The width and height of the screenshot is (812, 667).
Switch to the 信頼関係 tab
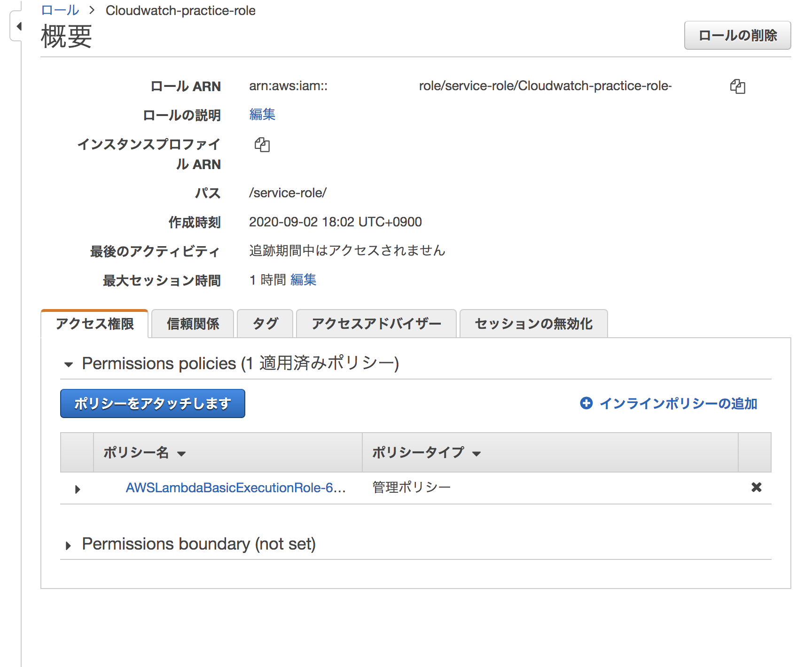click(x=192, y=323)
